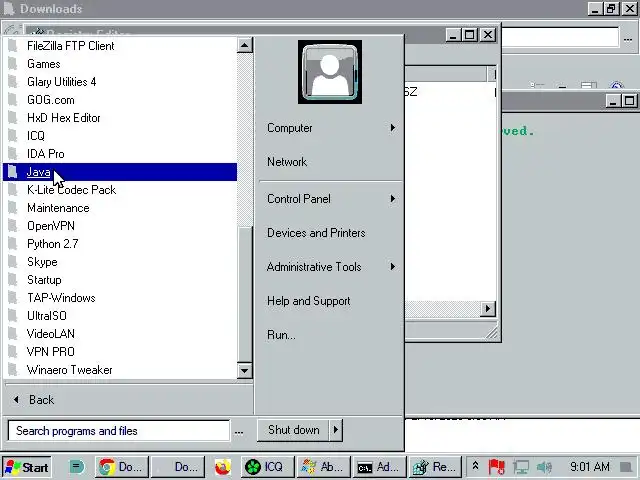
Task: Click the volume speaker tray icon
Action: click(x=544, y=467)
